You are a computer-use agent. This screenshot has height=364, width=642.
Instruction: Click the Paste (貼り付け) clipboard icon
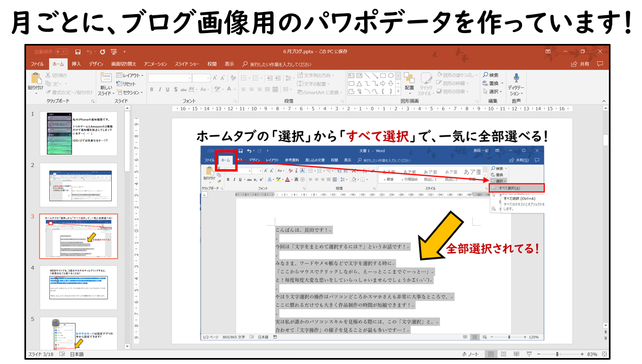click(x=35, y=80)
